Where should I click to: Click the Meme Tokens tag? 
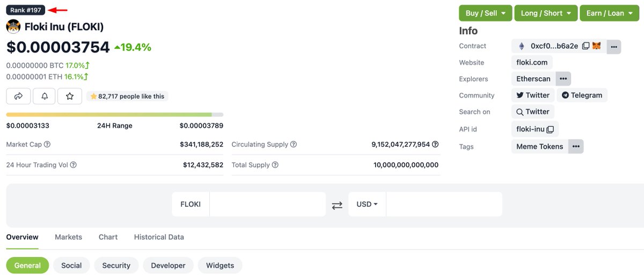coord(540,147)
